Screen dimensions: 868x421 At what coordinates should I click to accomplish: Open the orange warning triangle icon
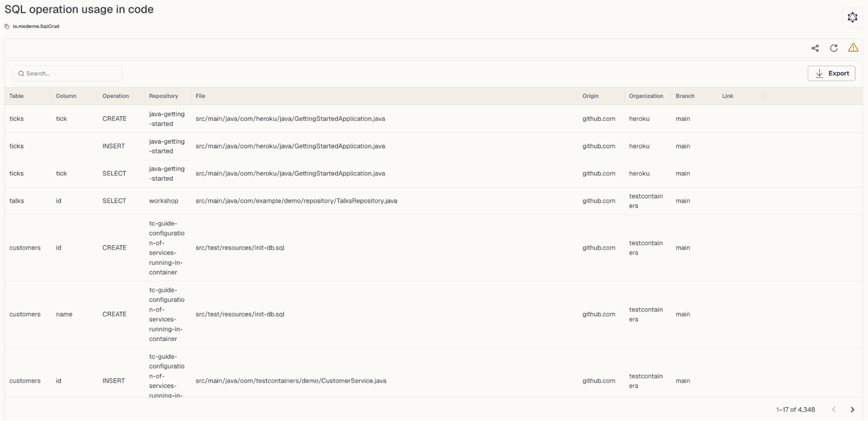[853, 48]
